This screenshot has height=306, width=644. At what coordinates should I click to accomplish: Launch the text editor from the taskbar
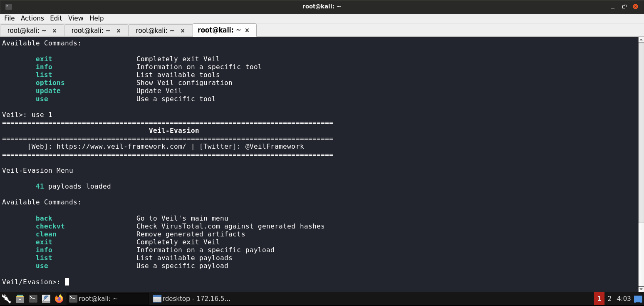[x=46, y=298]
